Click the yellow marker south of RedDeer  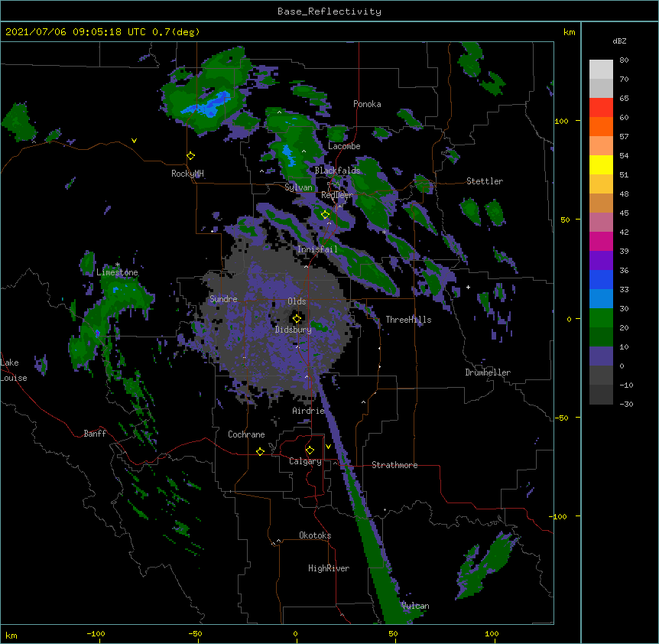(x=325, y=215)
